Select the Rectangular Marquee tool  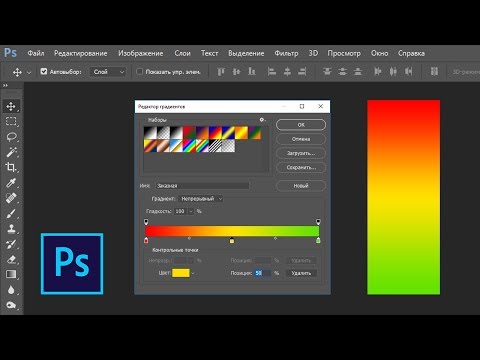coord(11,121)
